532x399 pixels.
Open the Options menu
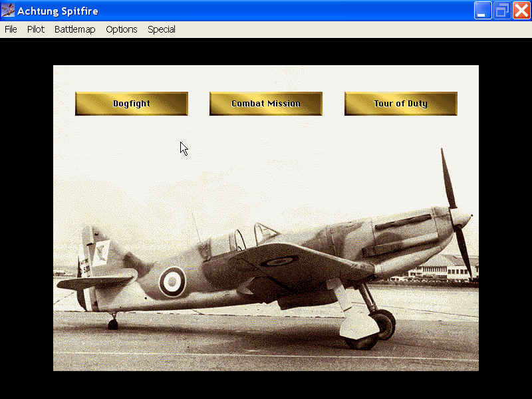(122, 29)
